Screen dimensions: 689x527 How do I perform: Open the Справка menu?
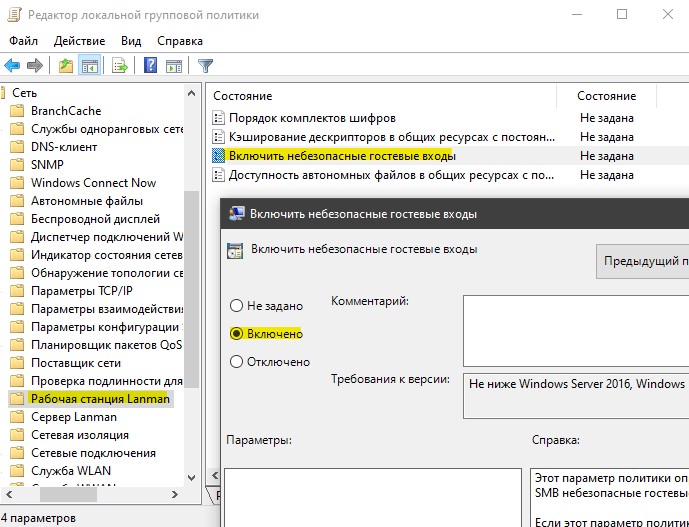pos(180,41)
